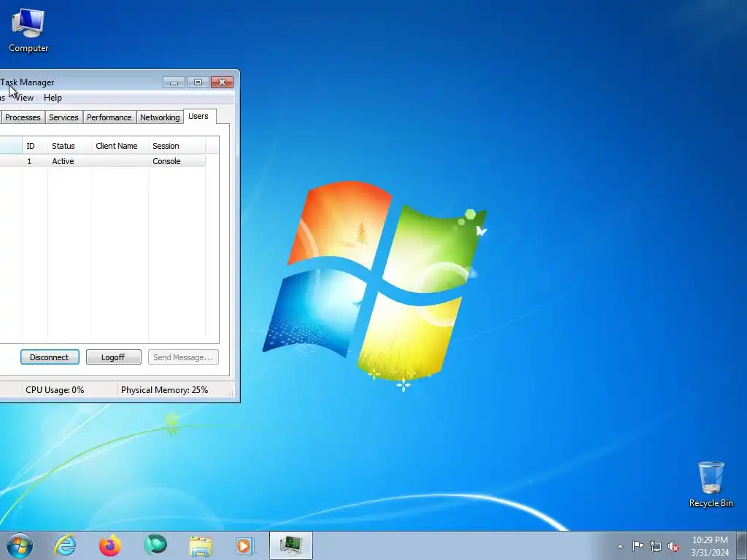The width and height of the screenshot is (747, 560).
Task: Open the View menu
Action: tap(23, 98)
